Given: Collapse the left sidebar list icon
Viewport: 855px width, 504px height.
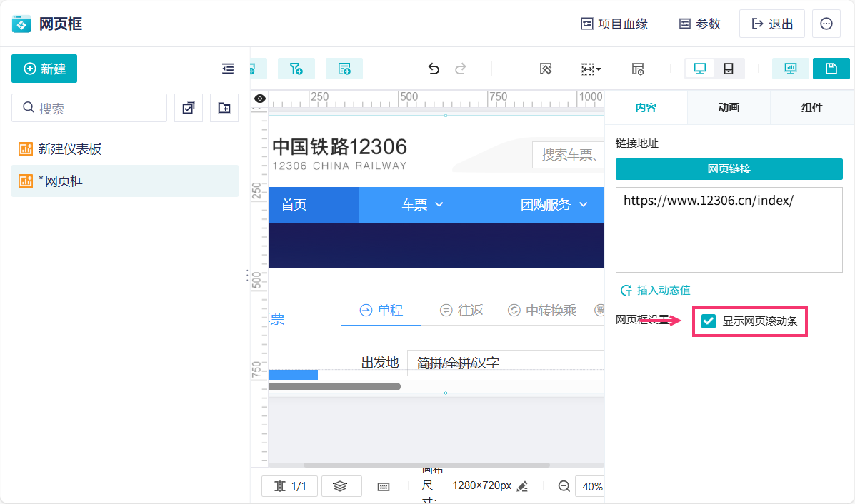Looking at the screenshot, I should [228, 69].
